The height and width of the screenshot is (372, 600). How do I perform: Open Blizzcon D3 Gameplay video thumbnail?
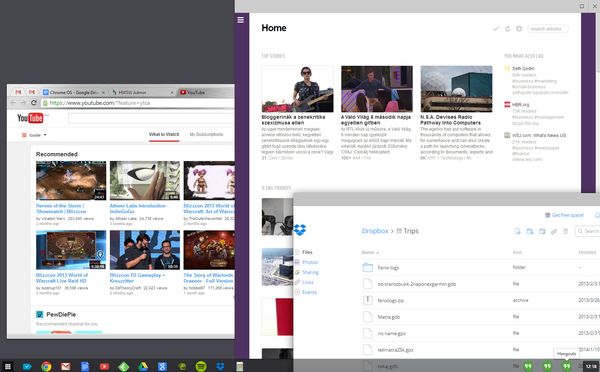tap(145, 250)
